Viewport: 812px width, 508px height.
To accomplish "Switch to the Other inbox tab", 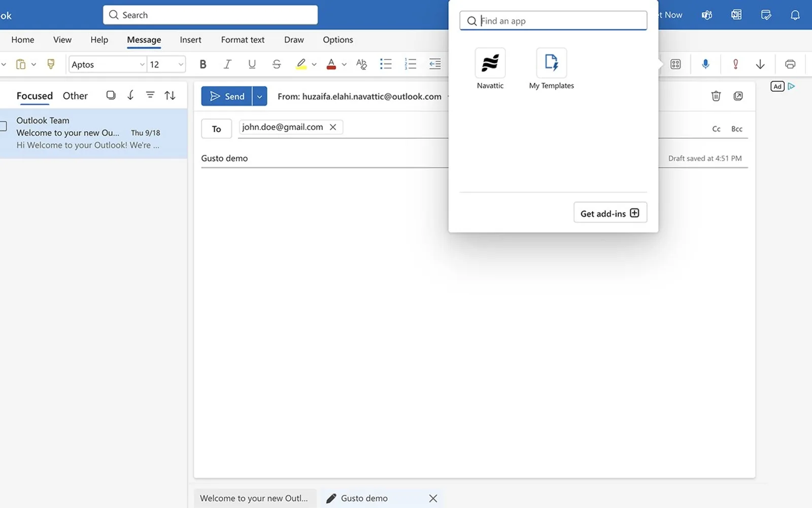I will point(75,96).
